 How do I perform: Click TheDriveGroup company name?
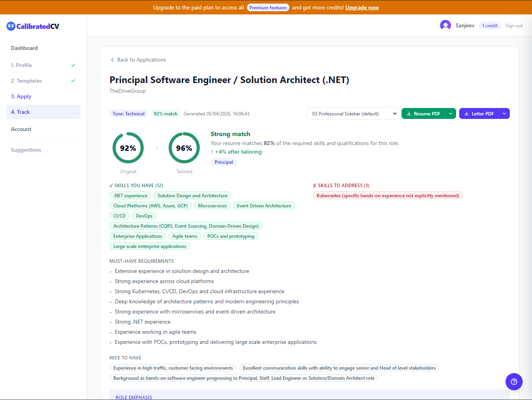coord(128,91)
